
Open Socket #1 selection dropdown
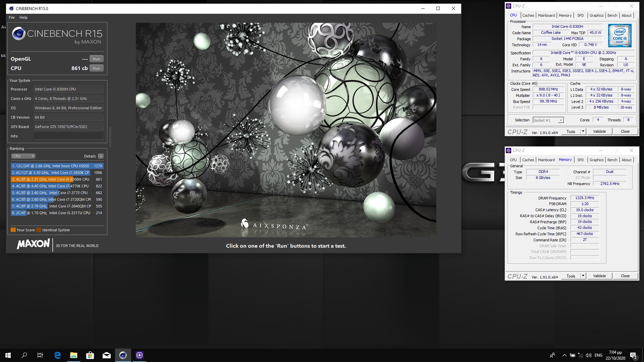click(x=548, y=120)
